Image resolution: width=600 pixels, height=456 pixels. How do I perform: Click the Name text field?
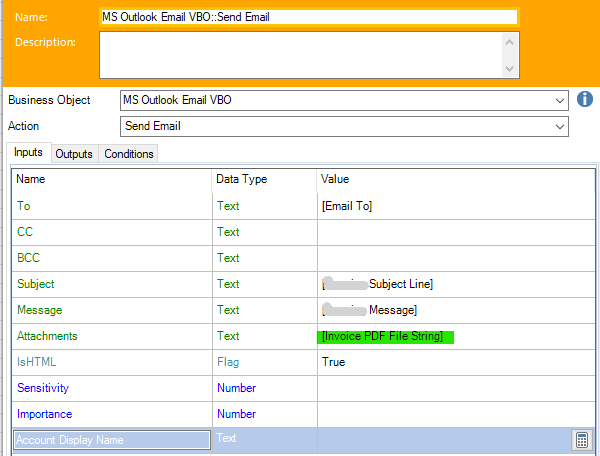point(309,17)
